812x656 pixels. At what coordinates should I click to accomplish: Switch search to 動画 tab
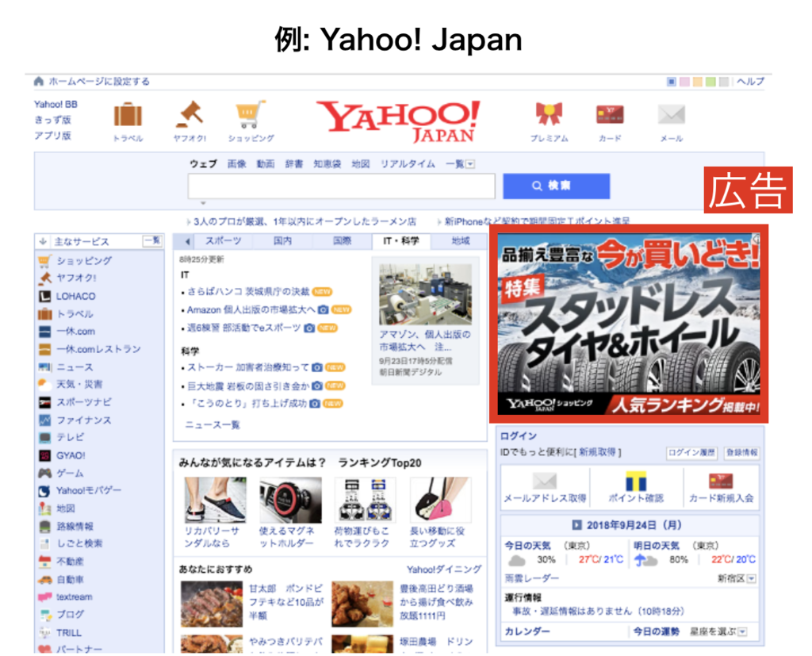[266, 163]
